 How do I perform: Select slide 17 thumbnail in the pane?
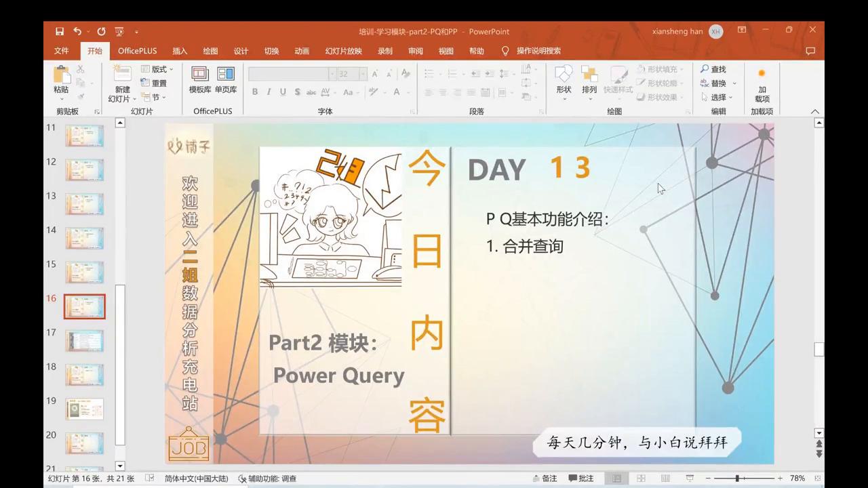click(84, 341)
